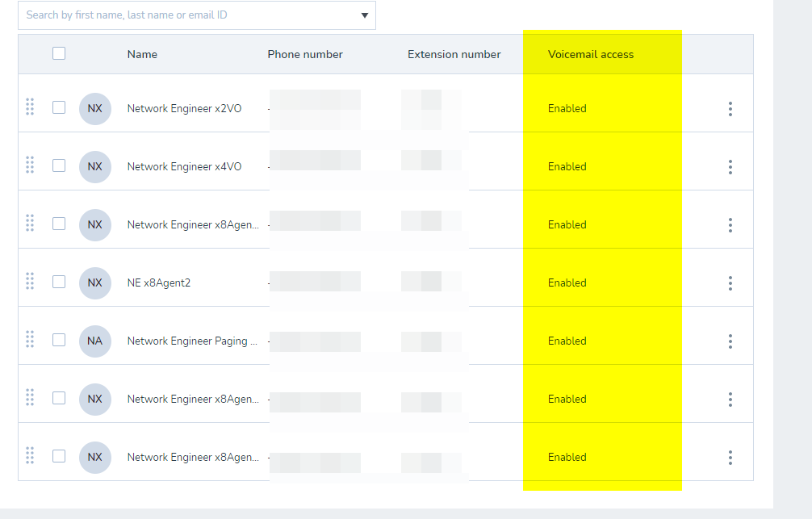
Task: Open more options for Network Engineer x4VO
Action: pyautogui.click(x=730, y=167)
